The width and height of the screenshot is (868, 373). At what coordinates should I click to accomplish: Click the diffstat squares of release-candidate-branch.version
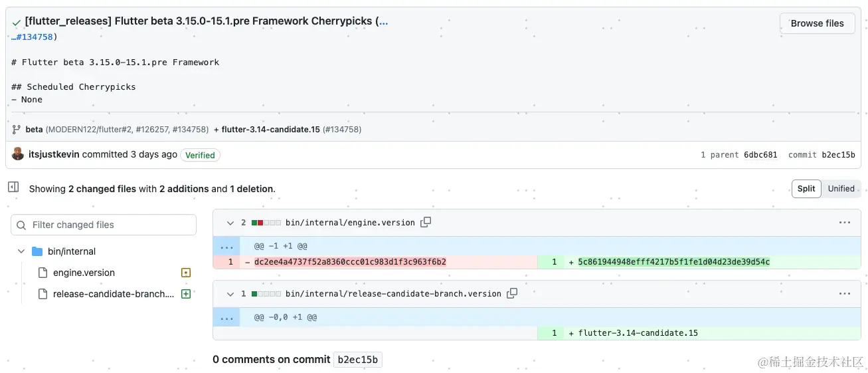point(266,294)
